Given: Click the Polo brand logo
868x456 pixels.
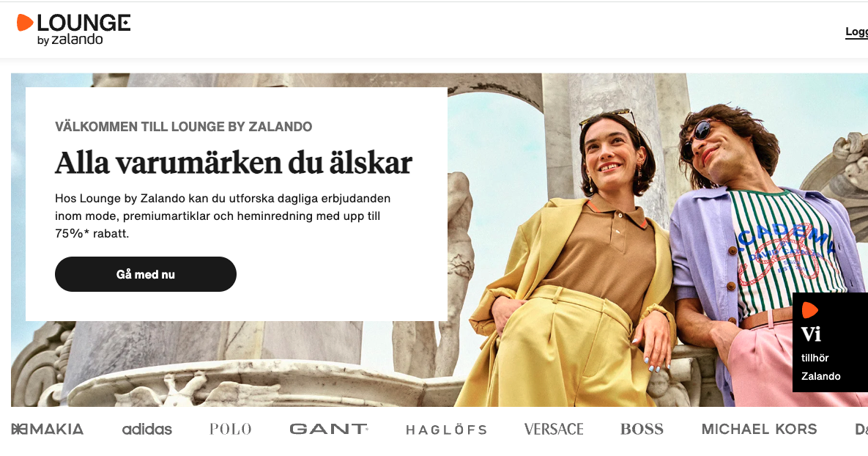Looking at the screenshot, I should [230, 429].
